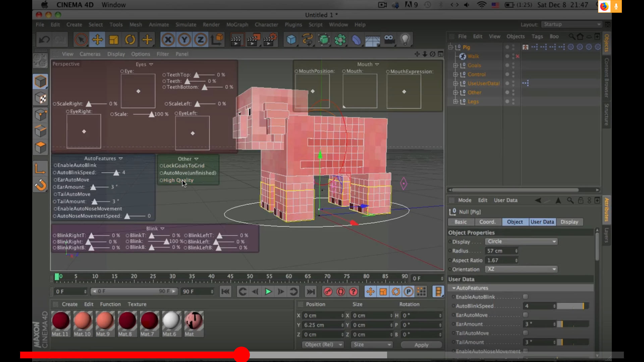Toggle EnableAutoBlink checkbox in Attributes

click(526, 297)
